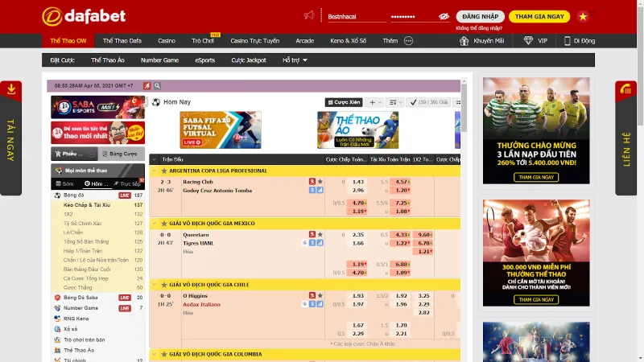Click the Number Game sidebar icon
Viewport: 644px width, 362px height.
pos(57,308)
